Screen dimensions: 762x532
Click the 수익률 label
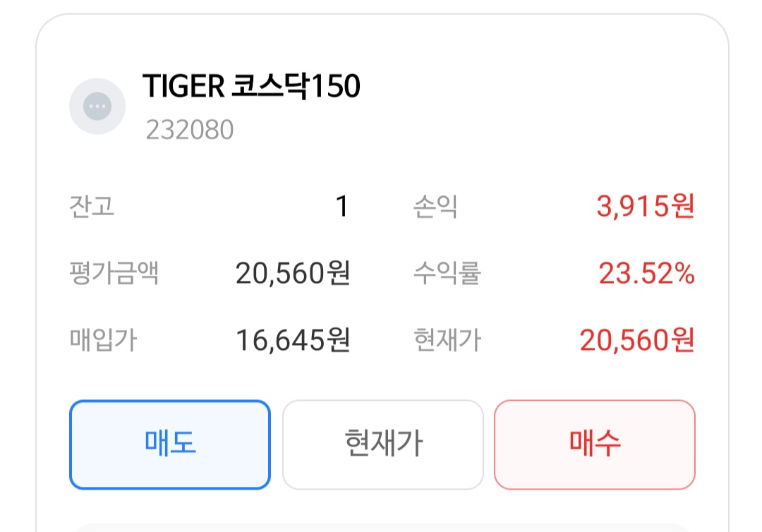pos(447,273)
